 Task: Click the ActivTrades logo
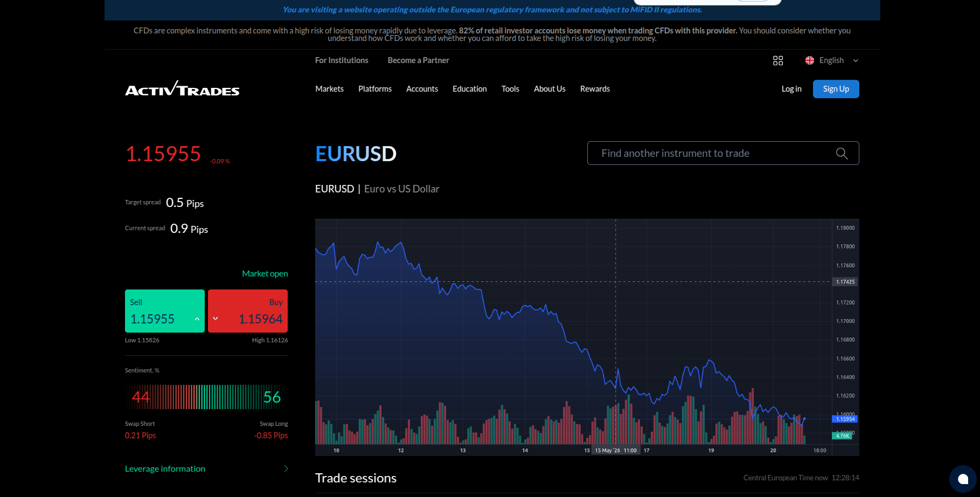[182, 89]
